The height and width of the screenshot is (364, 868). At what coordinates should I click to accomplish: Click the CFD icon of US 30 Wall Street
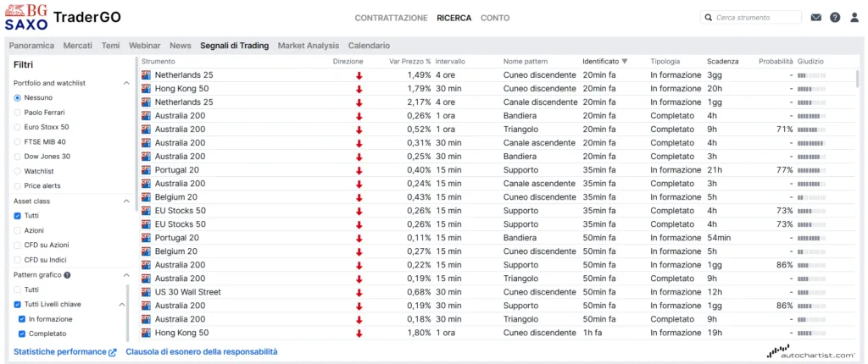click(146, 292)
